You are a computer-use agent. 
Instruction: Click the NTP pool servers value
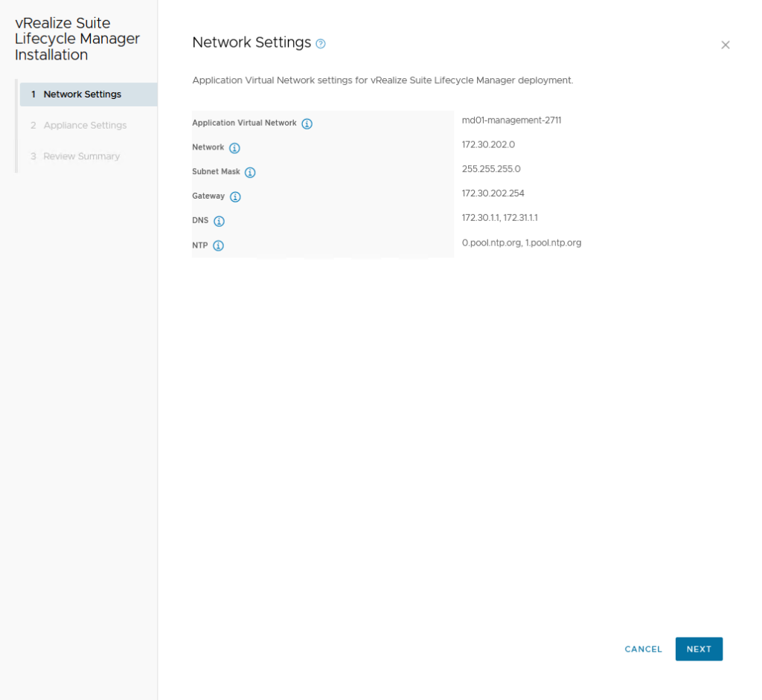(521, 243)
